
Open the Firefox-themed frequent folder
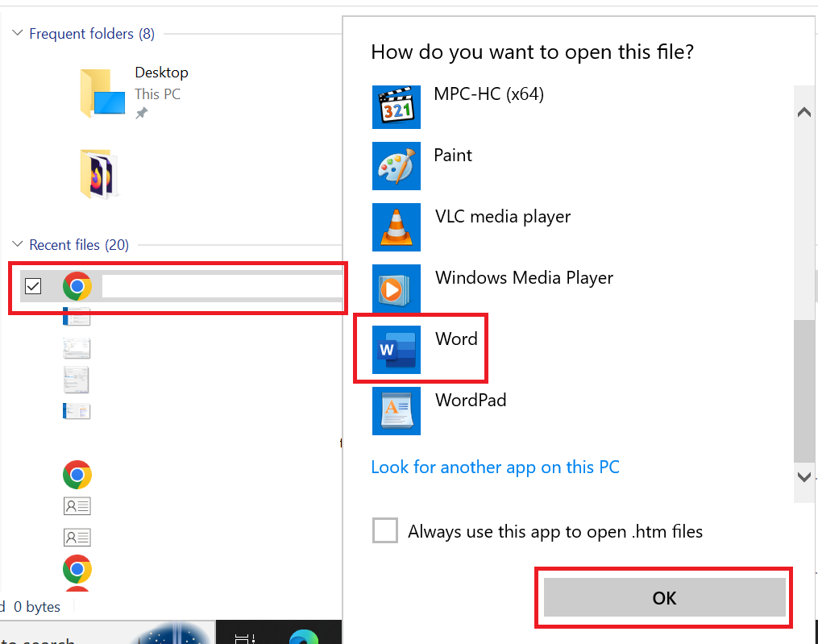pyautogui.click(x=99, y=174)
